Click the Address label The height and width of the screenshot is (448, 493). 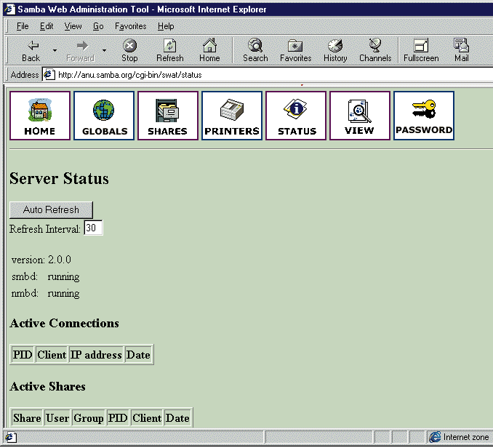(25, 75)
